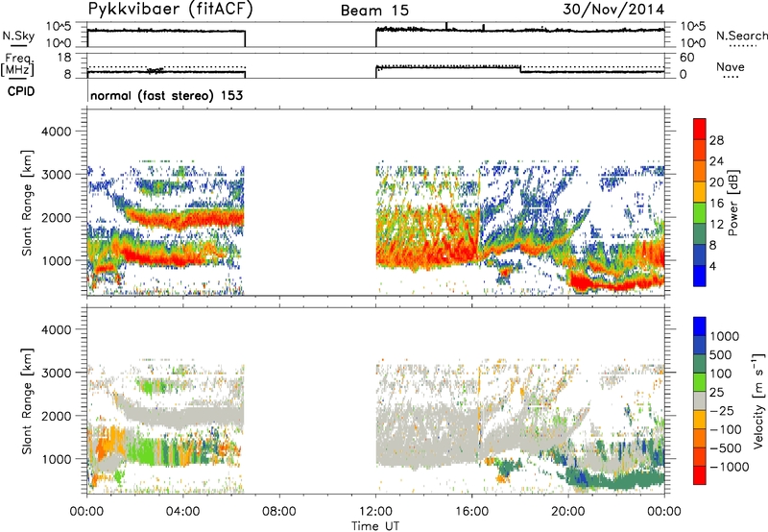
Task: Click the blue top of velocity colorbar
Action: coord(700,326)
